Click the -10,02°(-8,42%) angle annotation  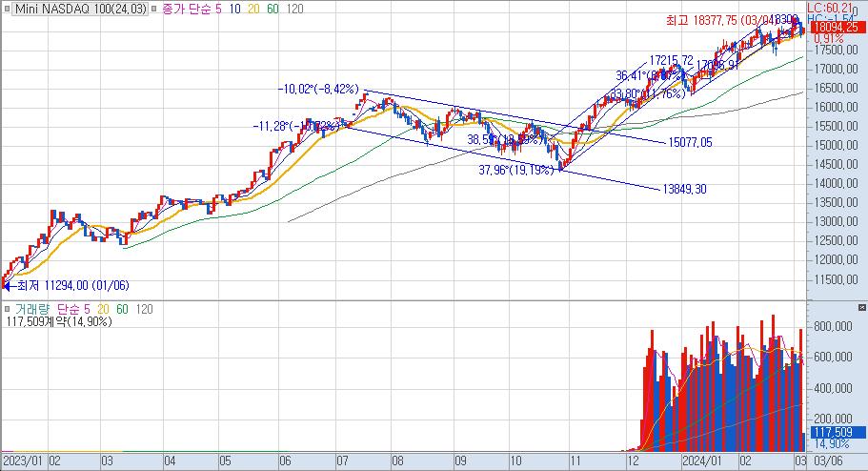[318, 90]
